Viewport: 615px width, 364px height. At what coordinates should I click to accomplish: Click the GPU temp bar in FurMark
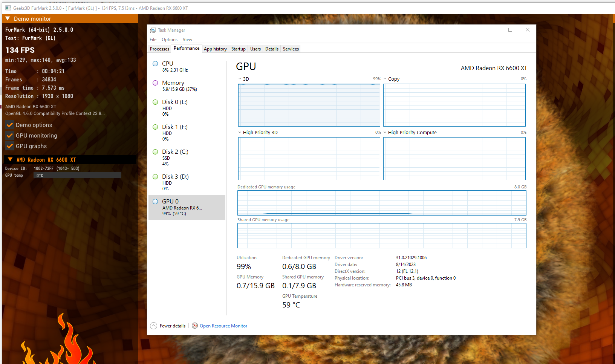coord(77,175)
